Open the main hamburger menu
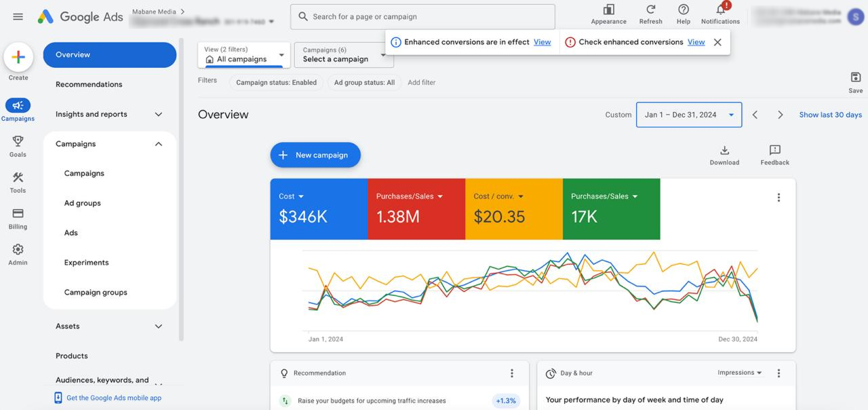The height and width of the screenshot is (410, 868). 18,17
